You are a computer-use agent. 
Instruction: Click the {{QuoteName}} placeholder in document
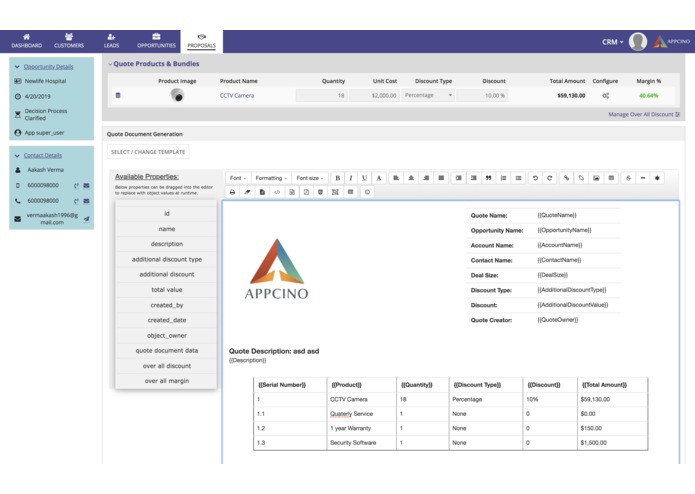click(x=557, y=215)
